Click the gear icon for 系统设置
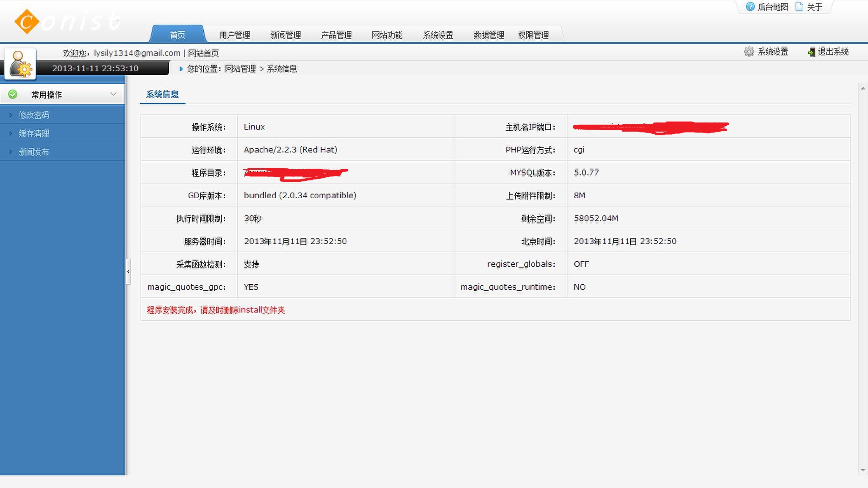Image resolution: width=868 pixels, height=488 pixels. coord(749,51)
